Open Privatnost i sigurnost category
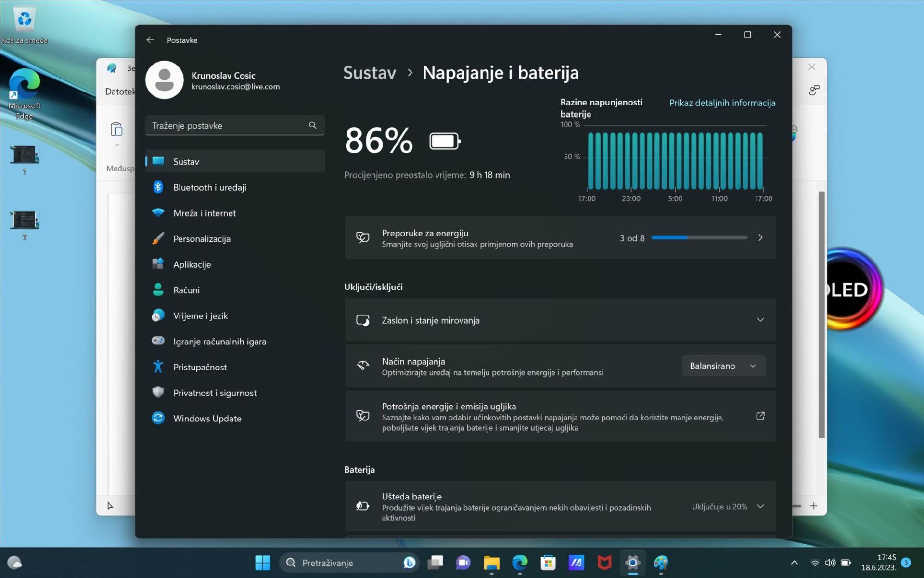Image resolution: width=924 pixels, height=578 pixels. point(215,393)
